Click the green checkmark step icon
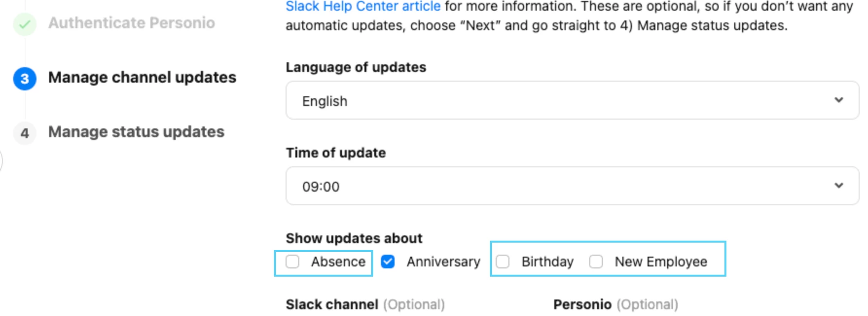The height and width of the screenshot is (316, 868). 25,24
